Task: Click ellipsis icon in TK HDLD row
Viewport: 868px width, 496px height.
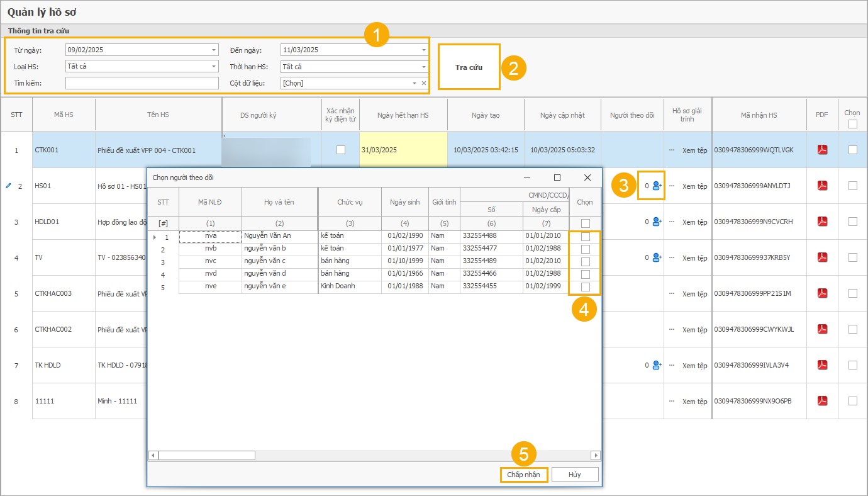Action: (x=672, y=366)
